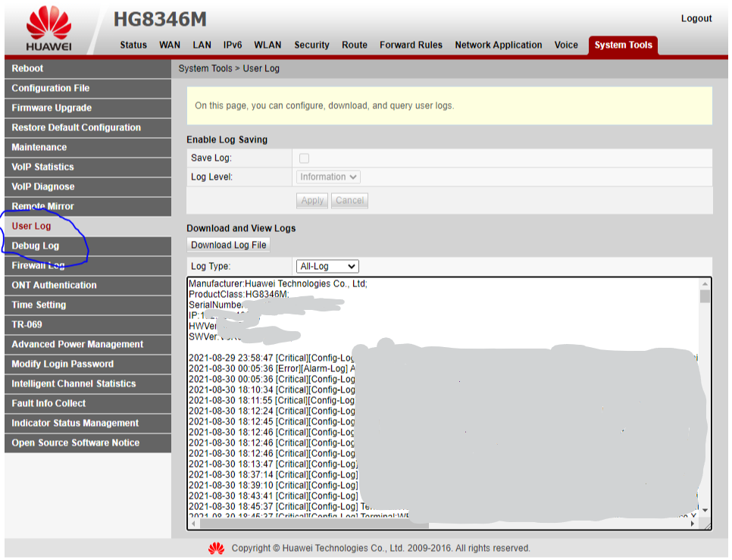Click the log area scroll-left arrow
732x560 pixels.
click(x=194, y=524)
